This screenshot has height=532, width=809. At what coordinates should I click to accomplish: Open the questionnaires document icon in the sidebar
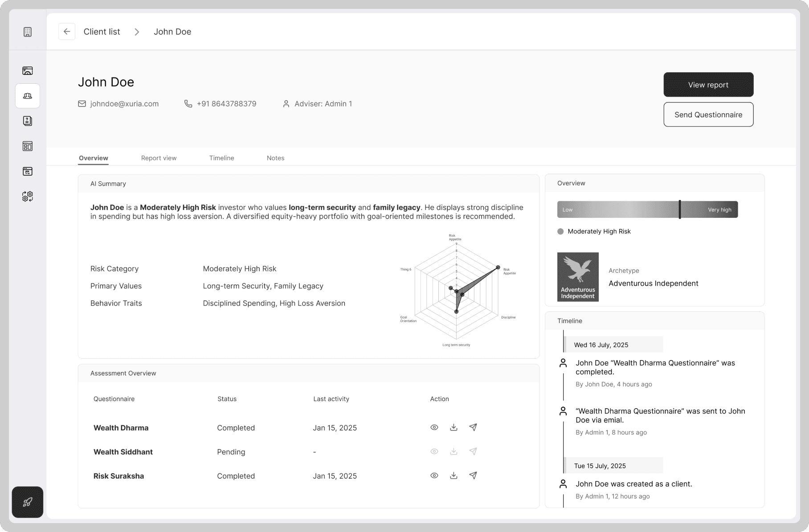tap(27, 121)
